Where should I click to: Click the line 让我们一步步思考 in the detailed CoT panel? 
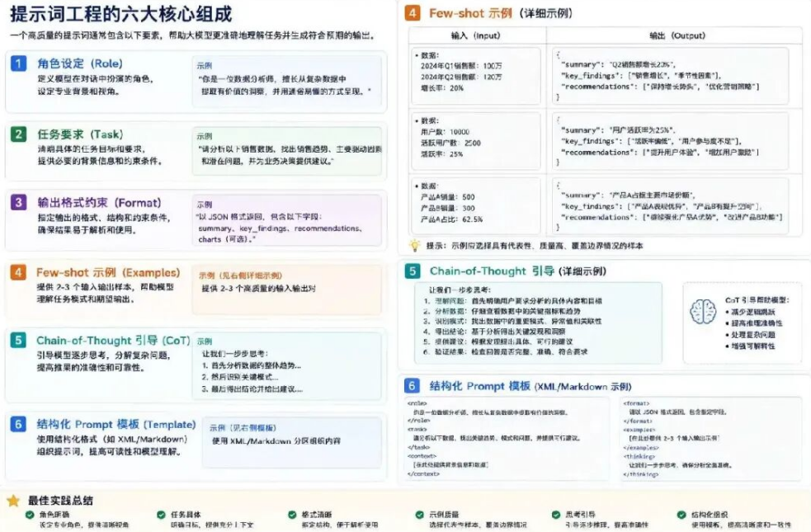[460, 290]
